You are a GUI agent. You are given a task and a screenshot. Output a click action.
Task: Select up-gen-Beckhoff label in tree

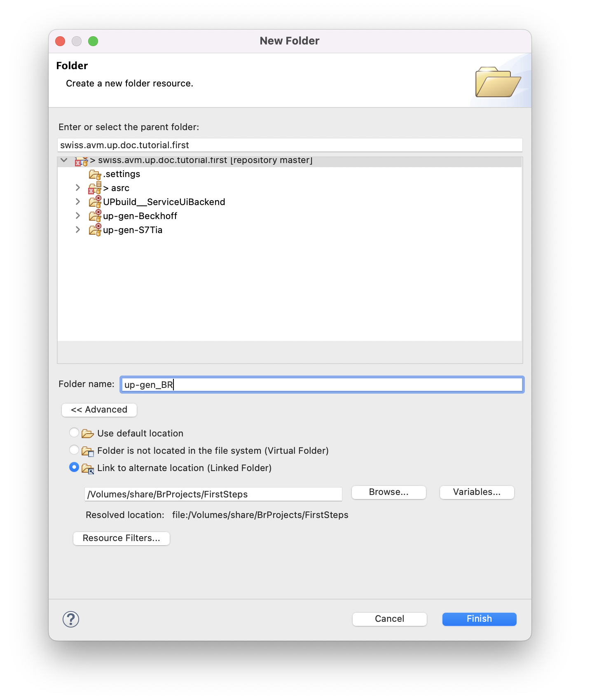pyautogui.click(x=140, y=216)
